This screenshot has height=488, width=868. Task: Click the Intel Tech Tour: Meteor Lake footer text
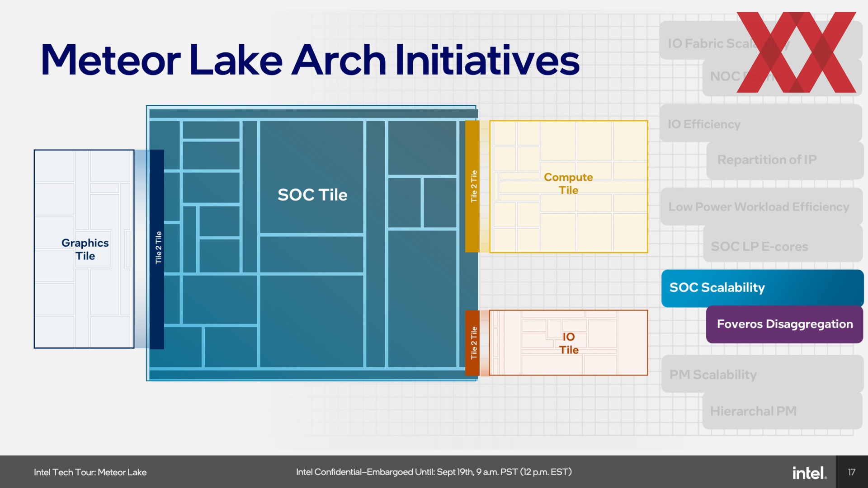[x=90, y=472]
